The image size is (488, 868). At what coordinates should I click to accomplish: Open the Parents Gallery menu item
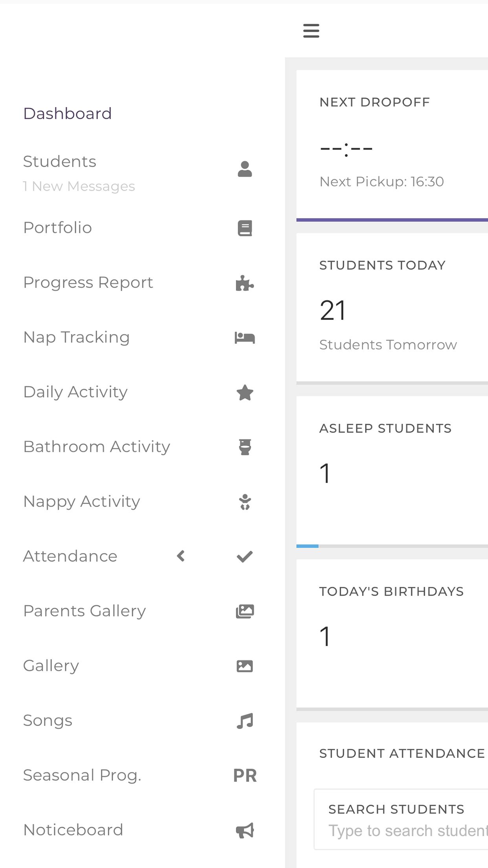click(84, 611)
